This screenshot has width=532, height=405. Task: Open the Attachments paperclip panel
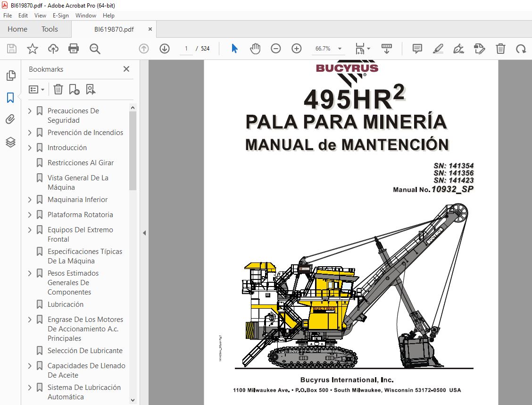point(10,119)
